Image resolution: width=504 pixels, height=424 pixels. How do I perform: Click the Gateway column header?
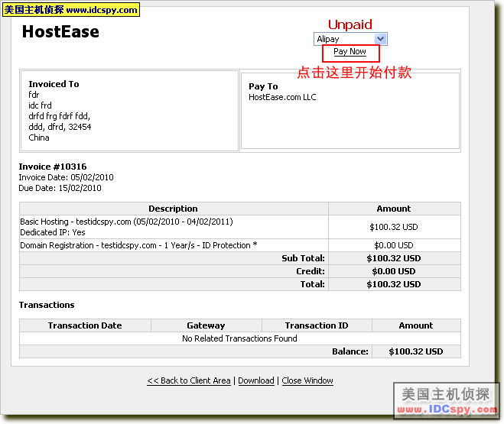(206, 325)
